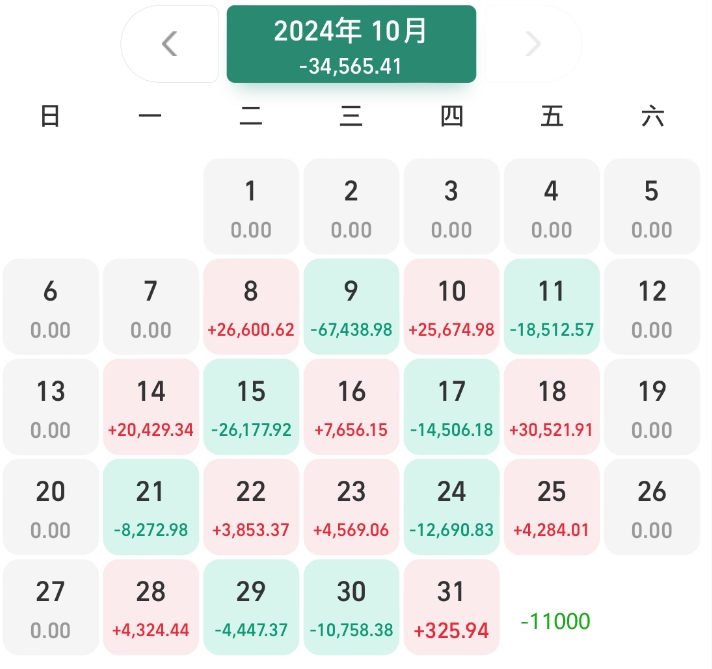This screenshot has width=712, height=669.
Task: Select October 14 cell showing +20,429.34
Action: pos(151,407)
